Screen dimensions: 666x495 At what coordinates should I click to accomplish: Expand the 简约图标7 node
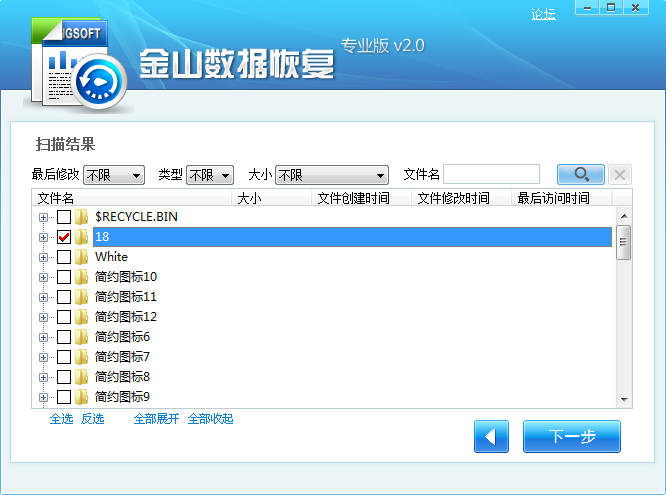(43, 357)
